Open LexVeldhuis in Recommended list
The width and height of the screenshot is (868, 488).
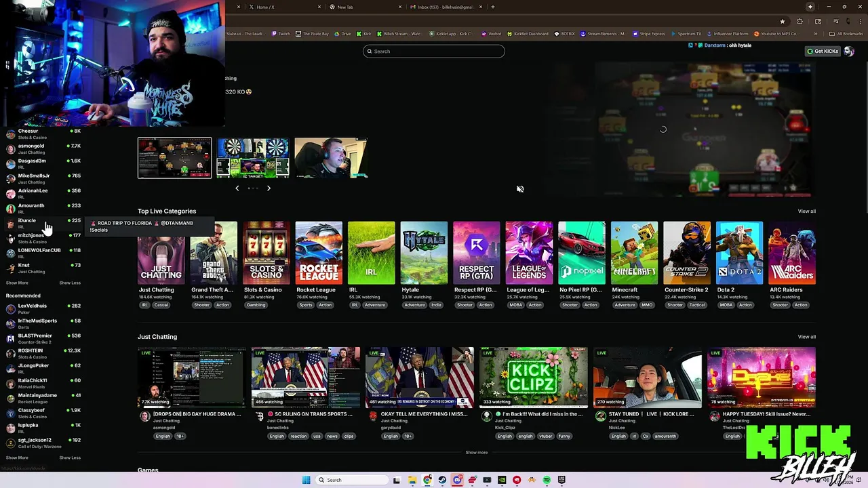(x=43, y=308)
